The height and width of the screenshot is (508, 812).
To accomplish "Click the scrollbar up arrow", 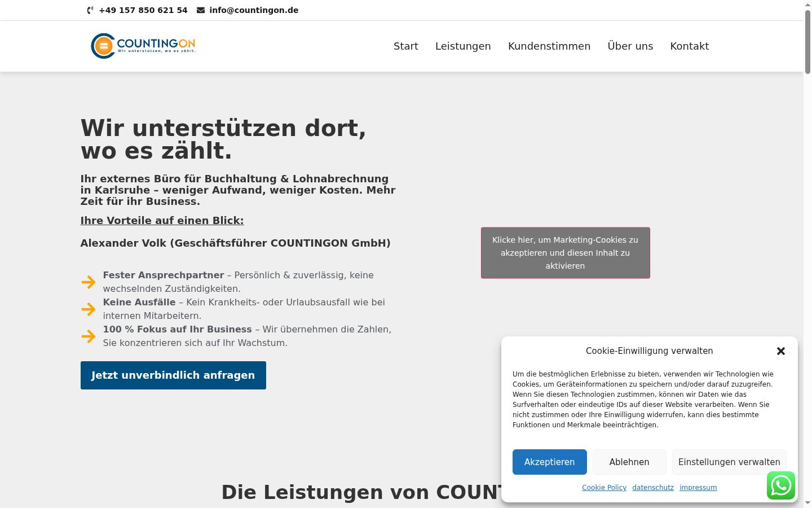I will point(807,4).
